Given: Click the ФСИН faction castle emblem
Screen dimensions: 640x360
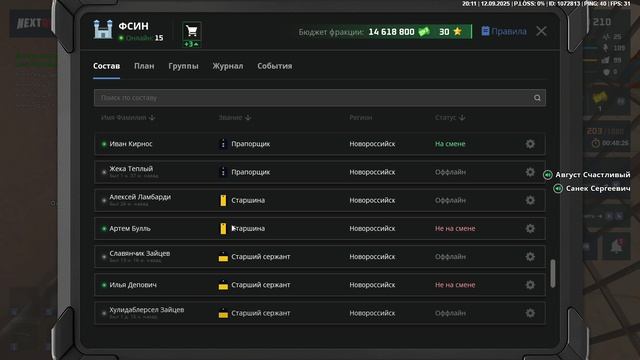Looking at the screenshot, I should point(102,29).
